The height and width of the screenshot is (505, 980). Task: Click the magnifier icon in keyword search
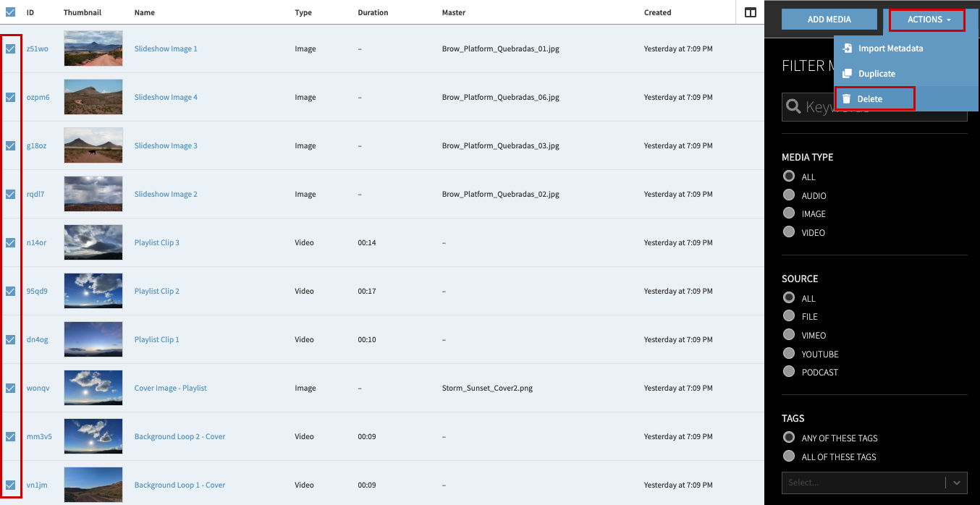click(793, 107)
